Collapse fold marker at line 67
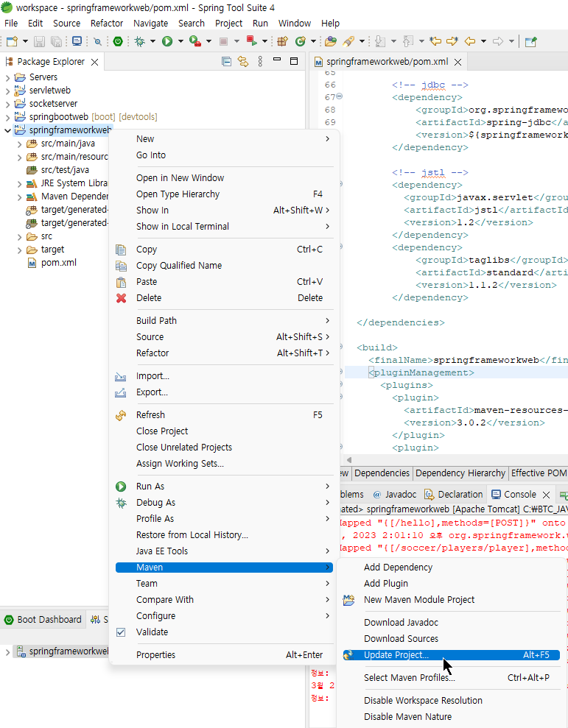 coord(340,96)
